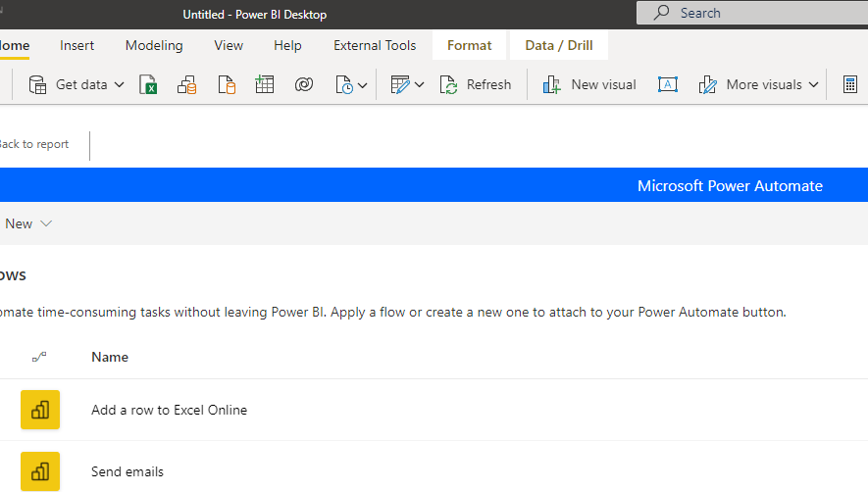Click the flow type column header icon
Viewport: 868px width, 492px height.
click(x=39, y=357)
